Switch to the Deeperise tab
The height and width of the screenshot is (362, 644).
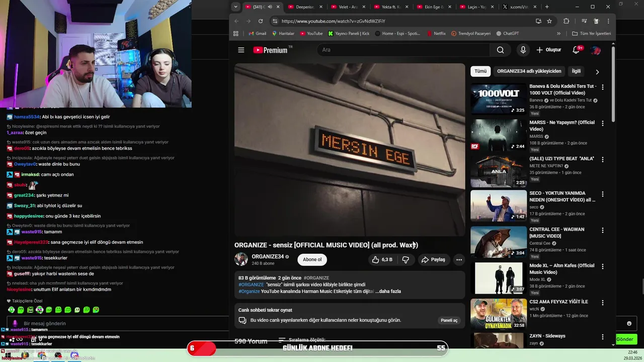click(x=305, y=7)
